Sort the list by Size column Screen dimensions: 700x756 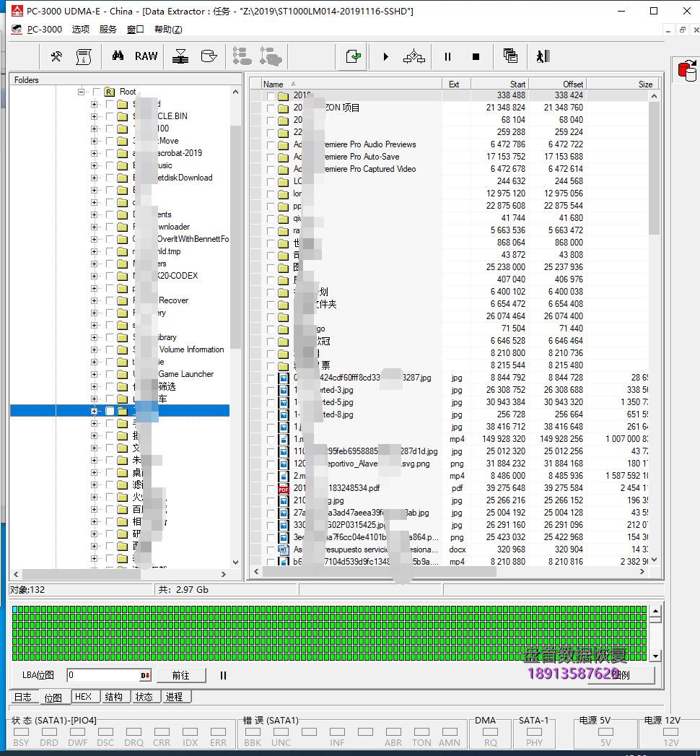coord(622,84)
